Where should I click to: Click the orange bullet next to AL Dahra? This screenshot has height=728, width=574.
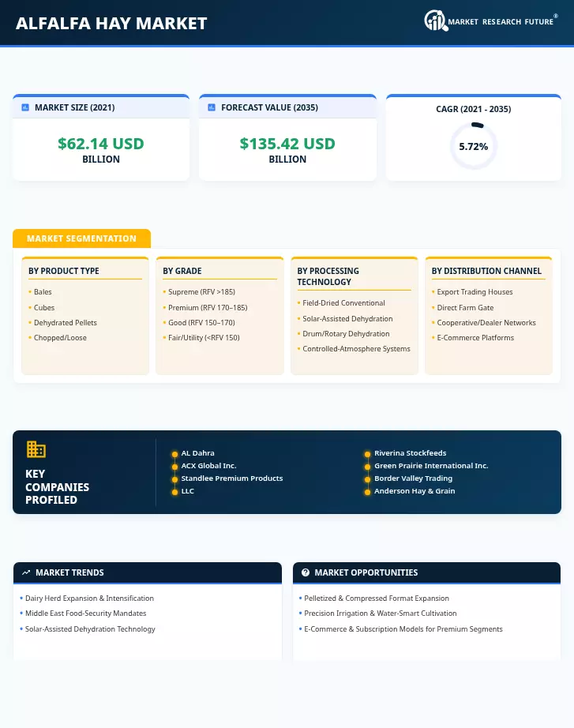click(174, 454)
